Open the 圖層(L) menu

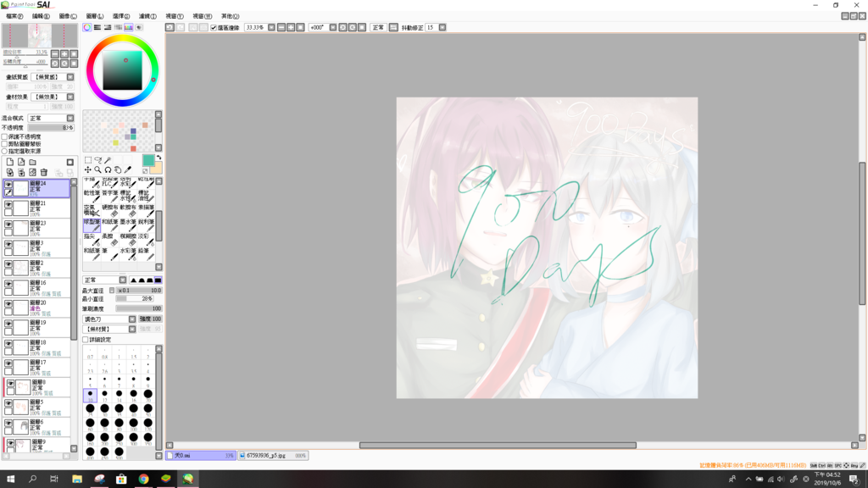click(x=95, y=16)
